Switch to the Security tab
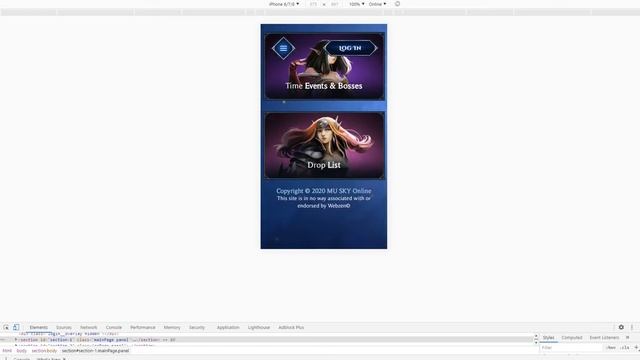Screen dimensions: 640x360 point(197,327)
